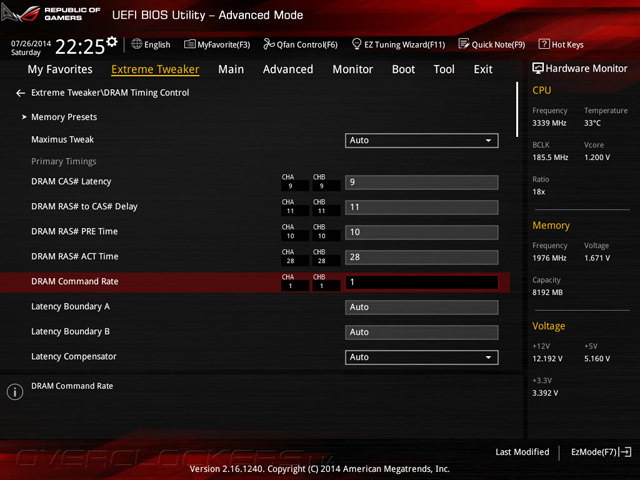Open the Boot tab
The image size is (640, 480).
[x=403, y=69]
